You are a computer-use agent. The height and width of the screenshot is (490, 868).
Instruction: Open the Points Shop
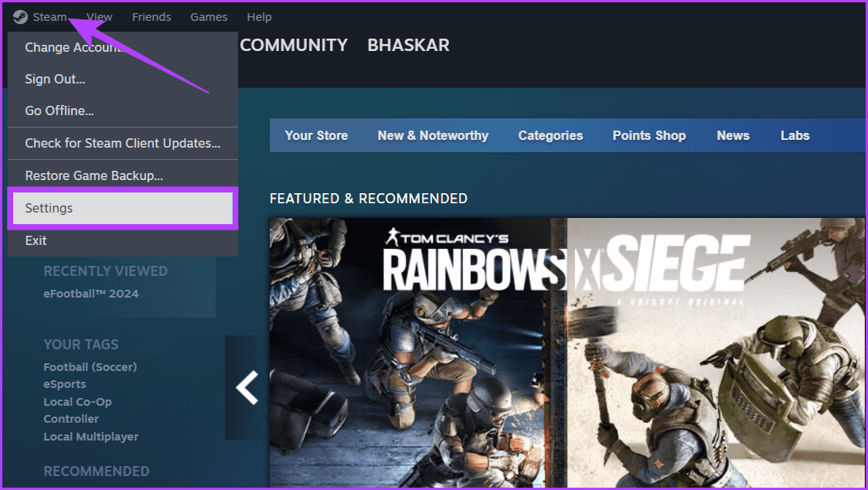pos(648,135)
